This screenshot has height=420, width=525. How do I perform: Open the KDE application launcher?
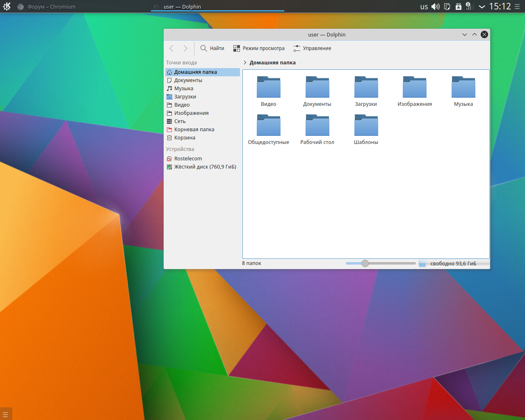click(7, 7)
